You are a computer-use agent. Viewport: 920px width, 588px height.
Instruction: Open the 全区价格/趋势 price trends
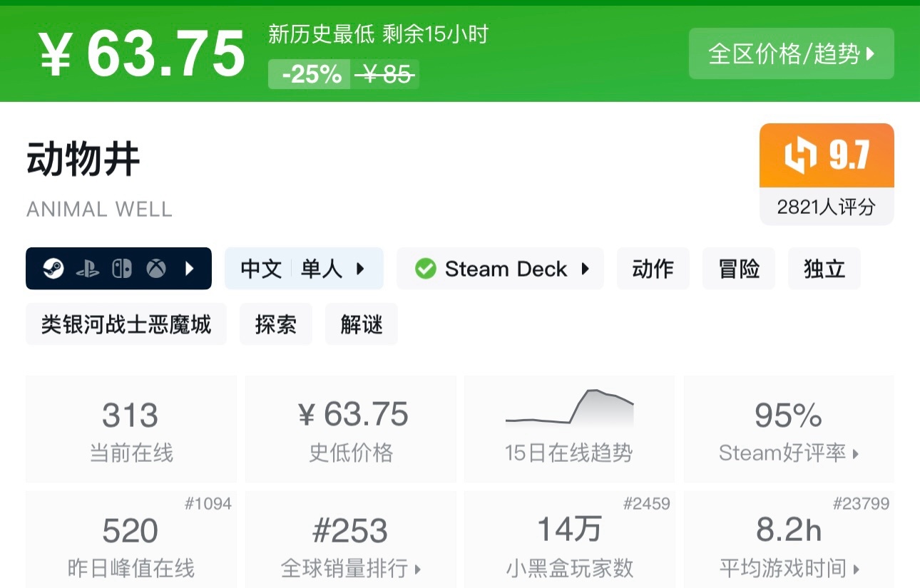[791, 53]
